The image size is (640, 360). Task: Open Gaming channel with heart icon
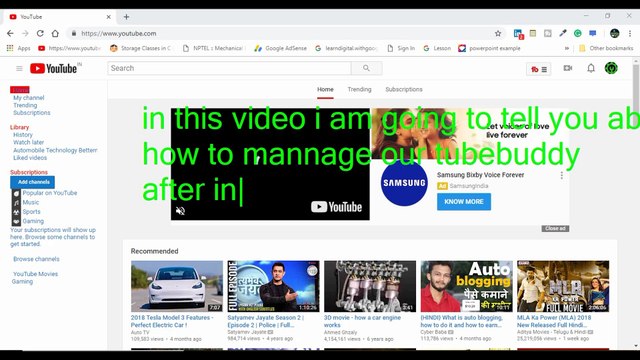33,221
